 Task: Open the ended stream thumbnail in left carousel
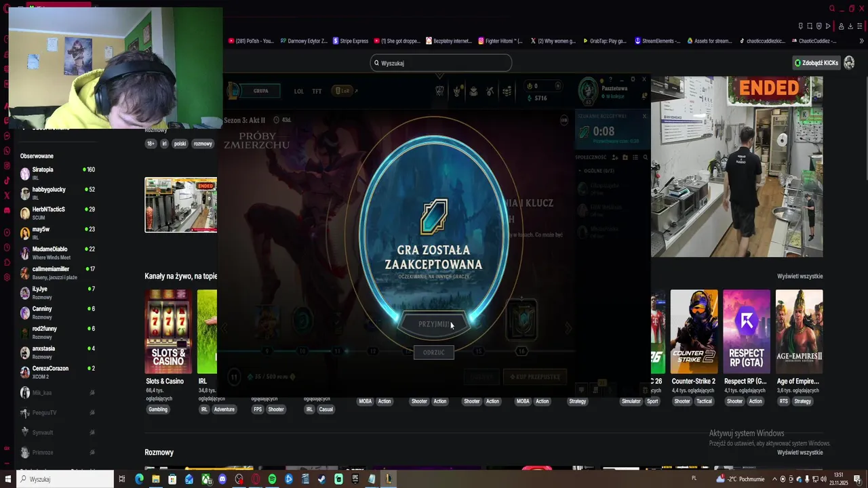[x=180, y=205]
